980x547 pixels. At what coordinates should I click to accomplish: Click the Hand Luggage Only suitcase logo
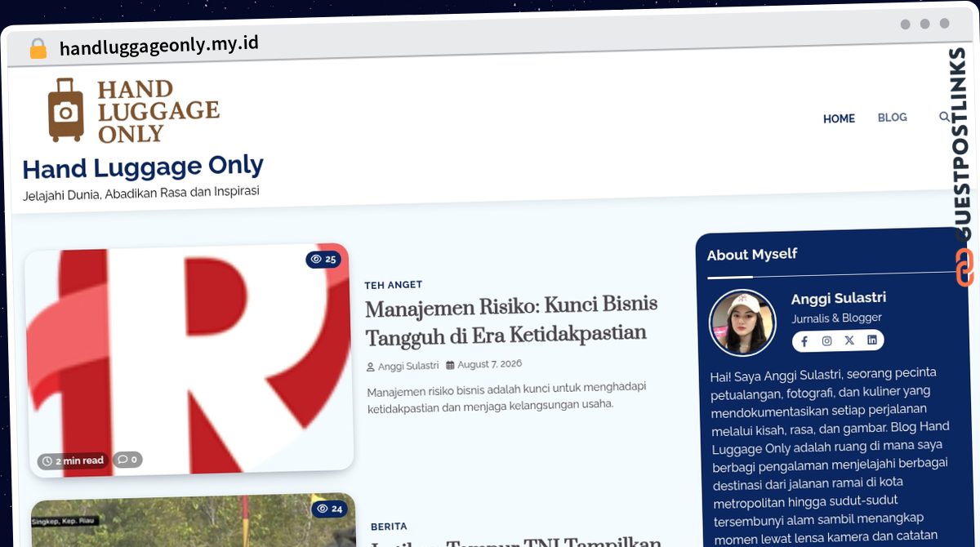(134, 110)
